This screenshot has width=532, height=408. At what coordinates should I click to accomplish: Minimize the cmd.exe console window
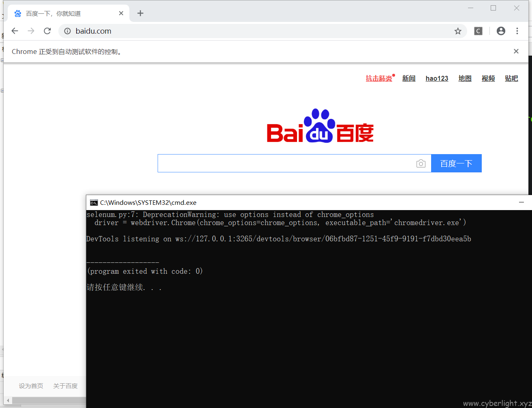click(x=522, y=202)
